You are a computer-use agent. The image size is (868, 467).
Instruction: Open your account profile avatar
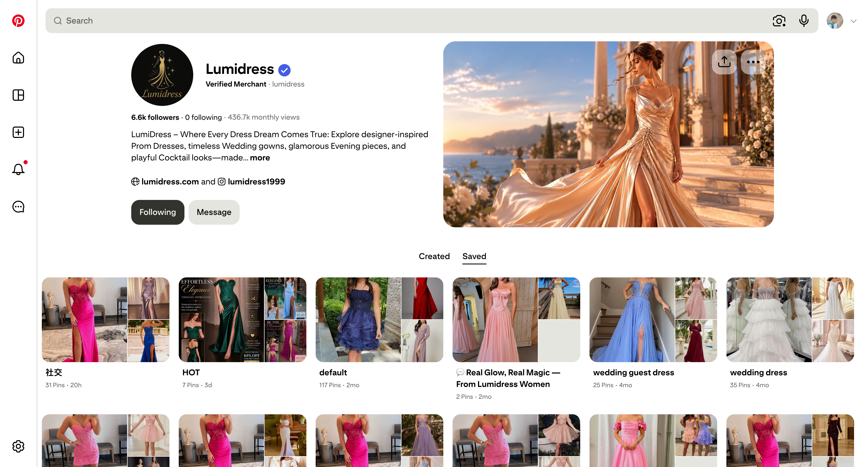pyautogui.click(x=835, y=21)
